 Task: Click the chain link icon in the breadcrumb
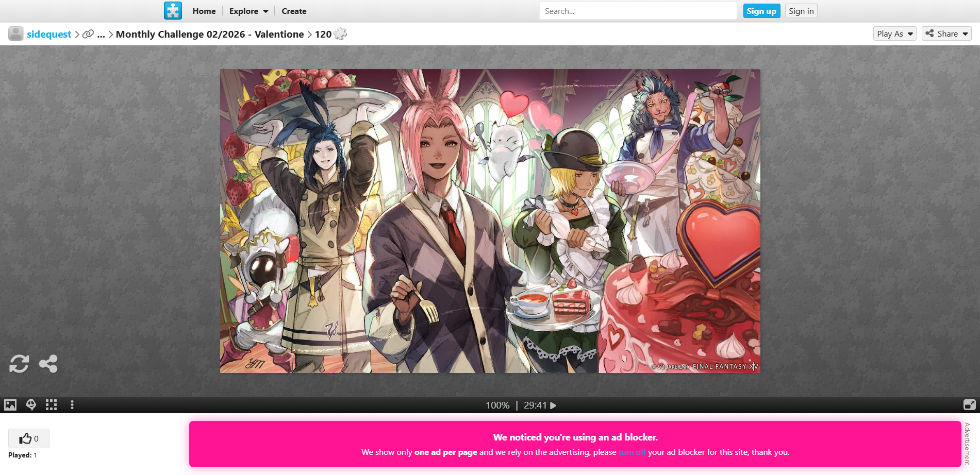88,34
